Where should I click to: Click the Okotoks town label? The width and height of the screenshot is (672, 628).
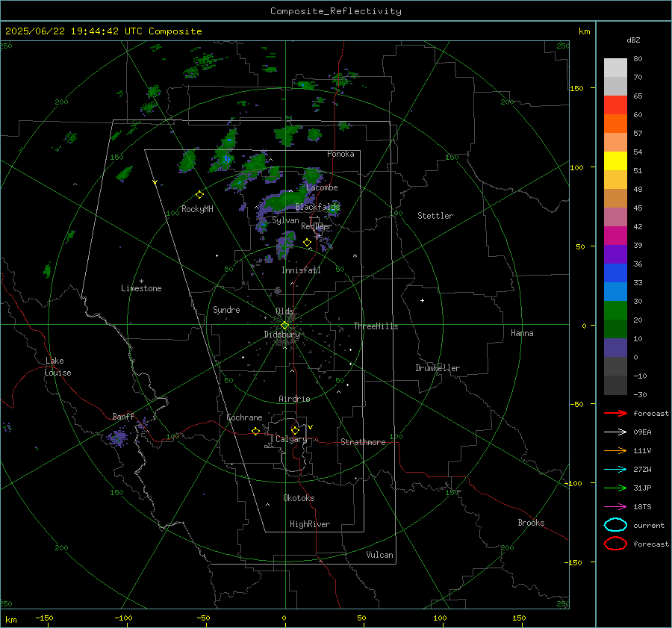pyautogui.click(x=299, y=498)
